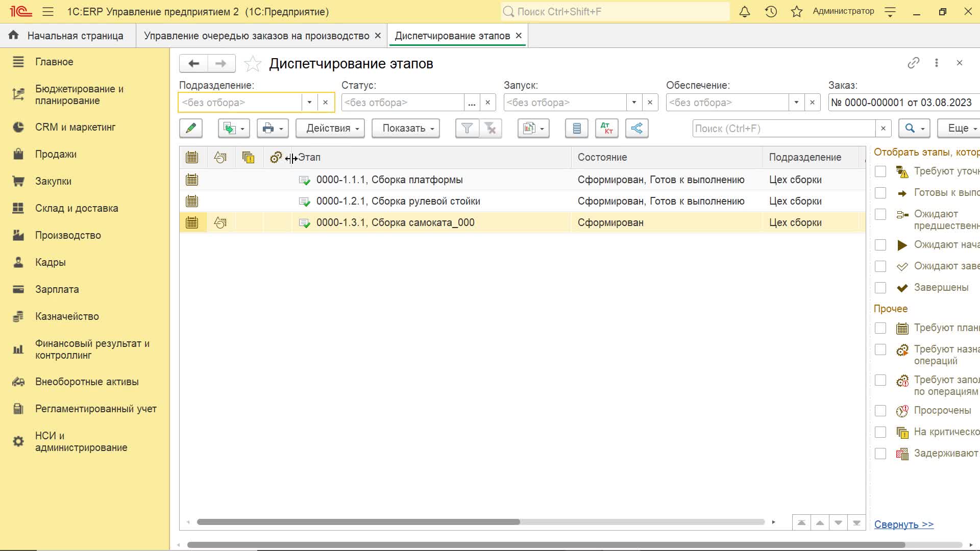Click the table horizontal scrollbar thumb
Screen dimensions: 980x551
tap(358, 522)
